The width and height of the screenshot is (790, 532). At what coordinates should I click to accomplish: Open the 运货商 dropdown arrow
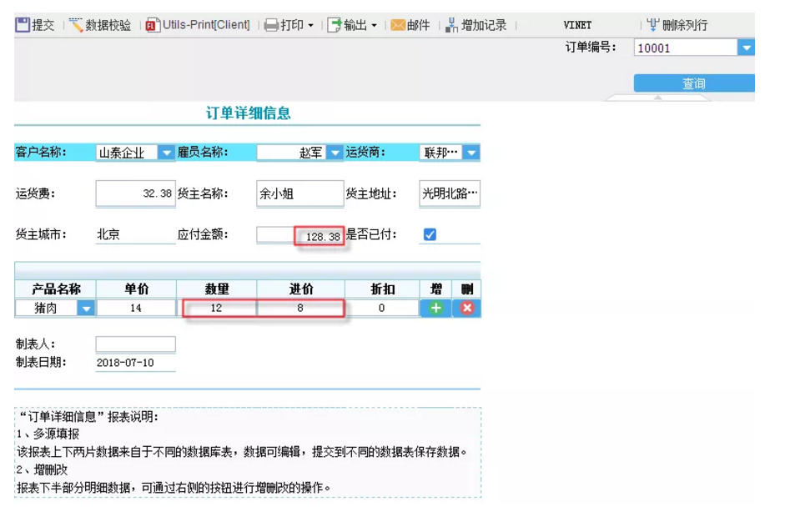(x=471, y=152)
